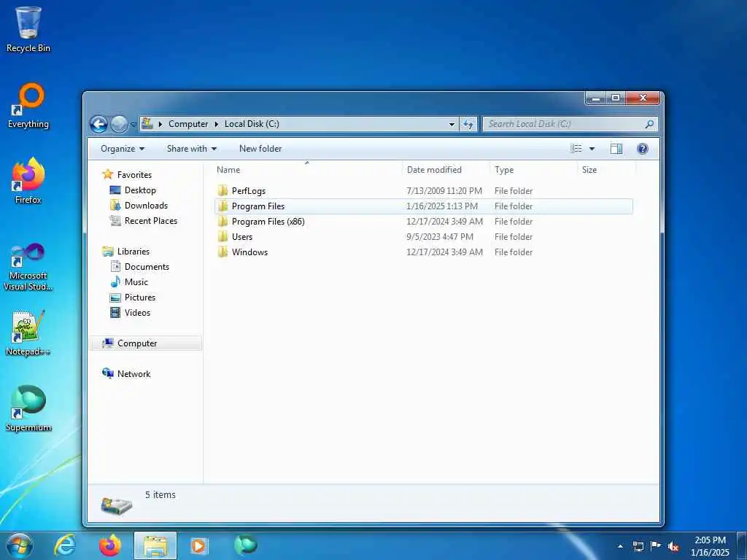
Task: Open the Organize menu
Action: click(x=123, y=149)
